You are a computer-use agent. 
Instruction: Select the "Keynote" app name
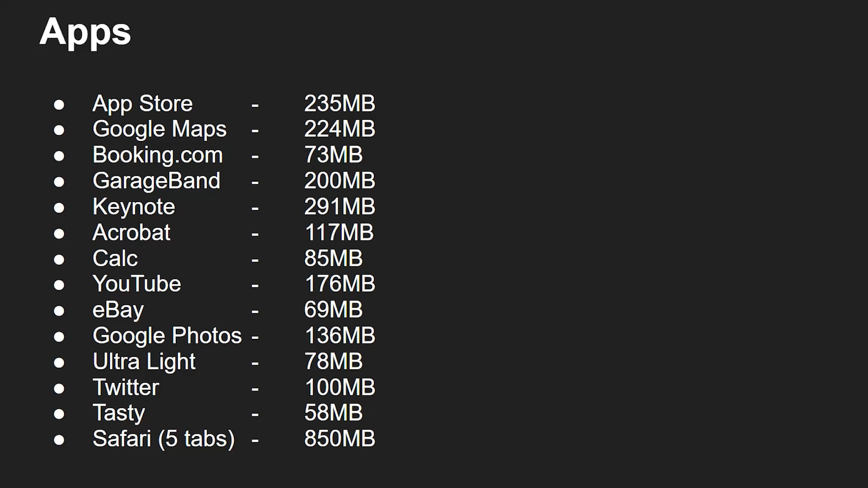click(134, 207)
